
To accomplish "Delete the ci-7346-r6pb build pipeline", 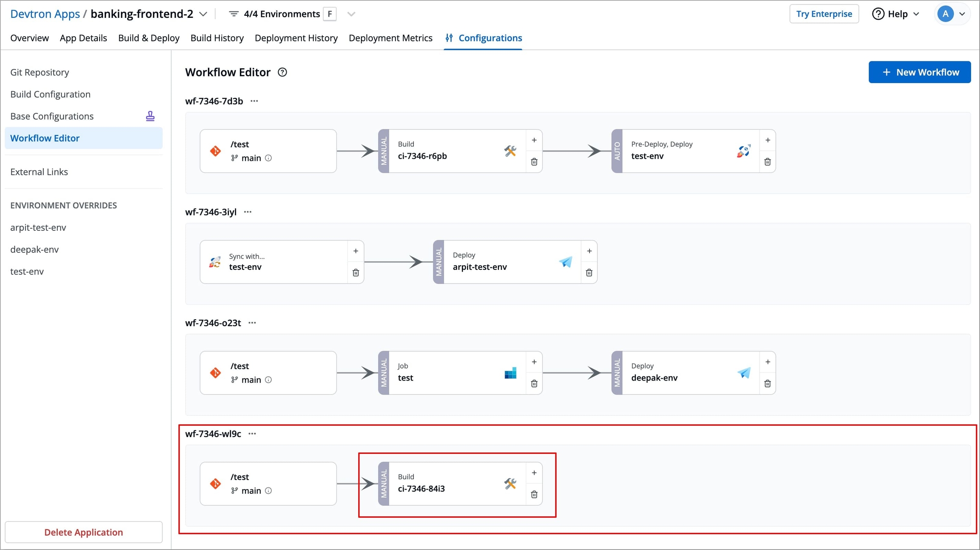I will 534,162.
